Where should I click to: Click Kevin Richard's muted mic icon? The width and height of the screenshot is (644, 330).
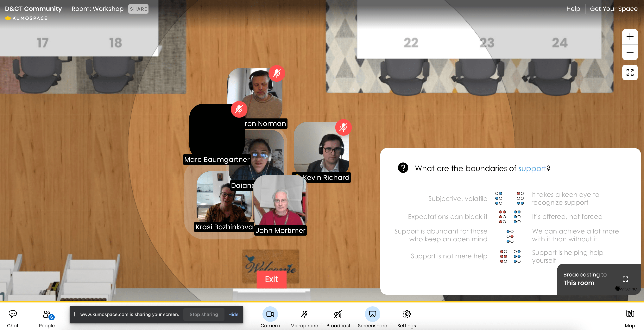[343, 127]
